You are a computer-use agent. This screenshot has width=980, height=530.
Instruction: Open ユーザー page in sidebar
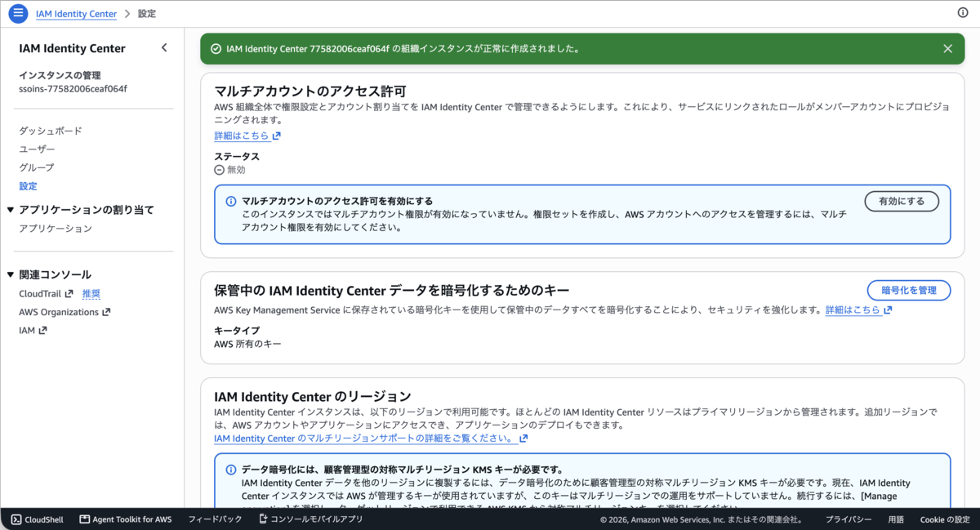point(38,149)
